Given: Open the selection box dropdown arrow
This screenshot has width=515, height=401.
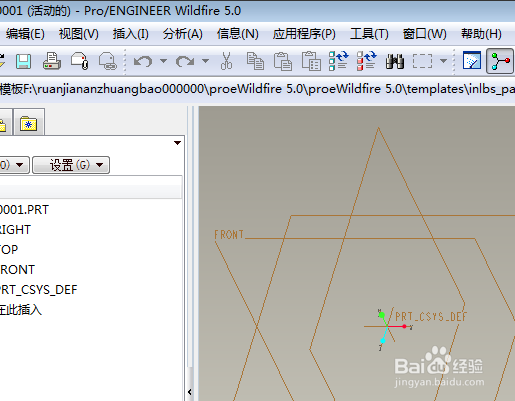Looking at the screenshot, I should tap(443, 61).
